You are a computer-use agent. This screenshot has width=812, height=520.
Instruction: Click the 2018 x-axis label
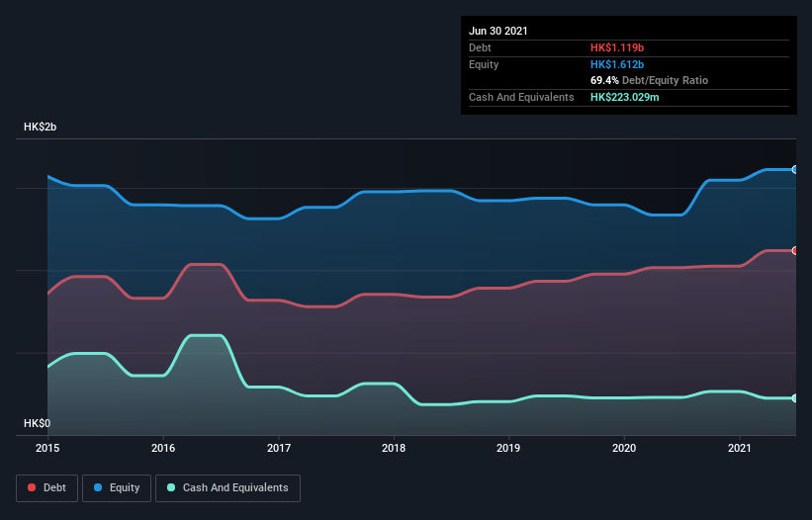click(394, 448)
